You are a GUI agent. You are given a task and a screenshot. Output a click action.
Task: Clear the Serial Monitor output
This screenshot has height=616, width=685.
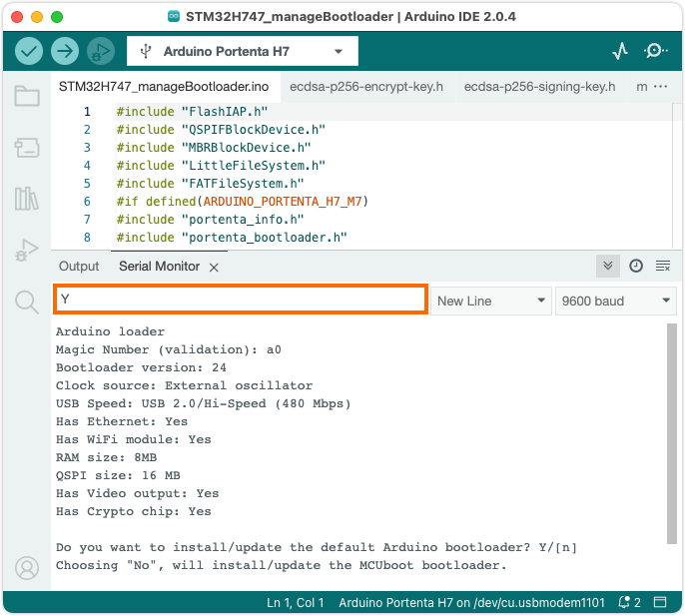(x=663, y=266)
